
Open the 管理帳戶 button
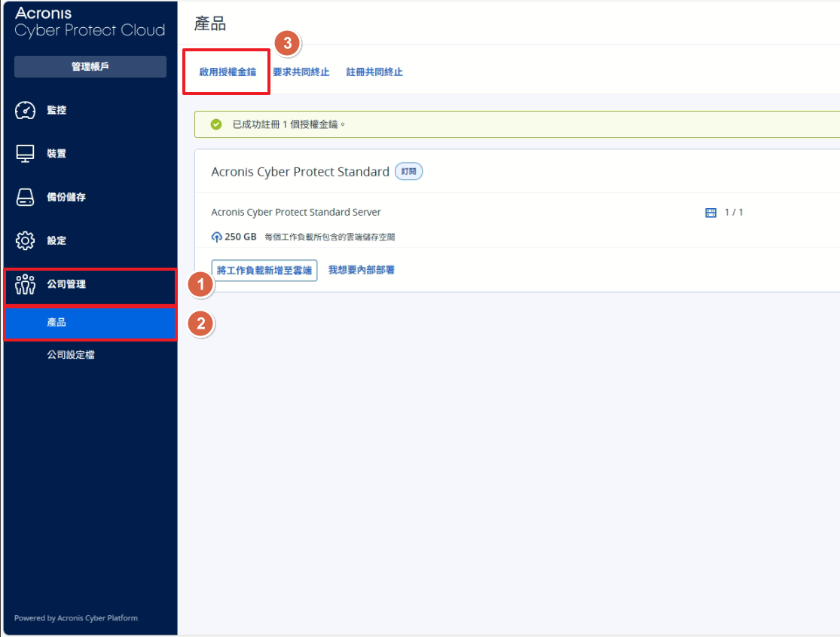point(90,66)
